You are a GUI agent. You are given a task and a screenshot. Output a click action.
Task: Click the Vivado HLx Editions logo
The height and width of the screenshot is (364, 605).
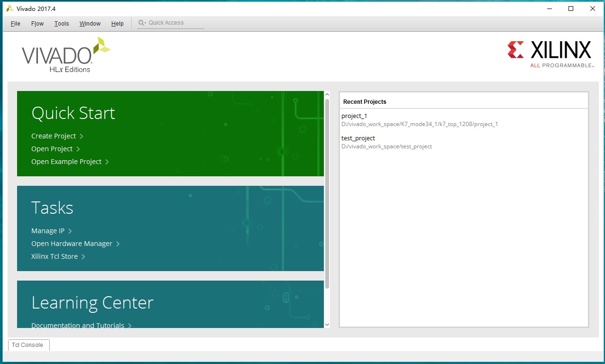pos(66,55)
